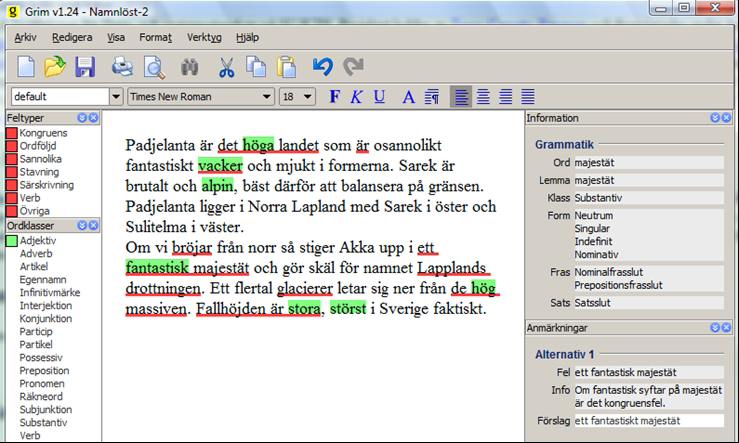This screenshot has width=739, height=443.
Task: Close the Ordklasser panel
Action: click(93, 225)
